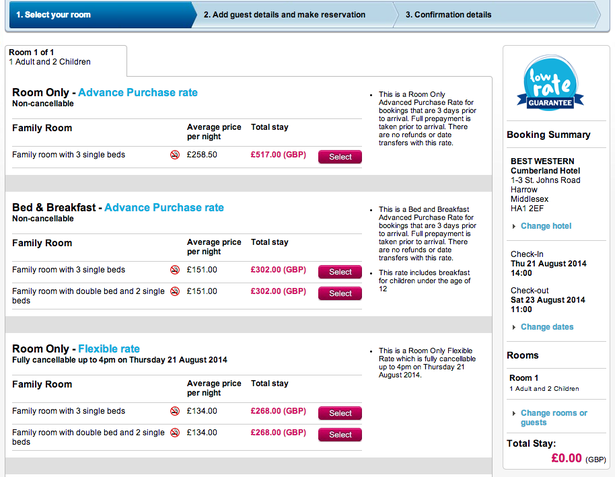Go to step 2 Add guest details

click(284, 15)
